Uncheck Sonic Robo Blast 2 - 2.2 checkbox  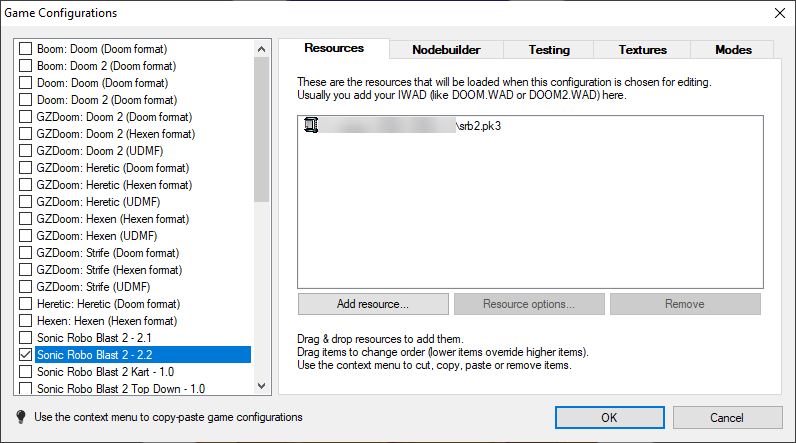(x=25, y=355)
